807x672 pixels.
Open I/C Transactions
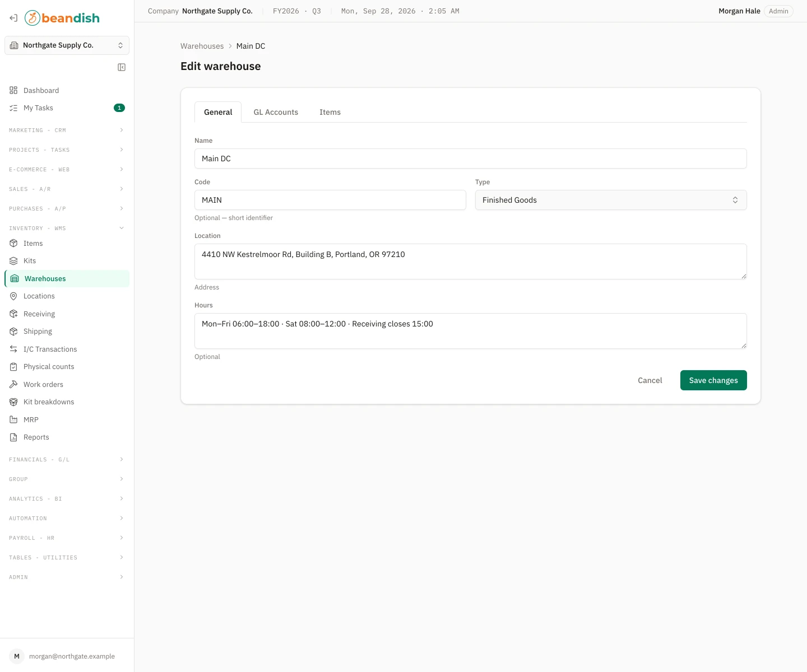tap(67, 349)
